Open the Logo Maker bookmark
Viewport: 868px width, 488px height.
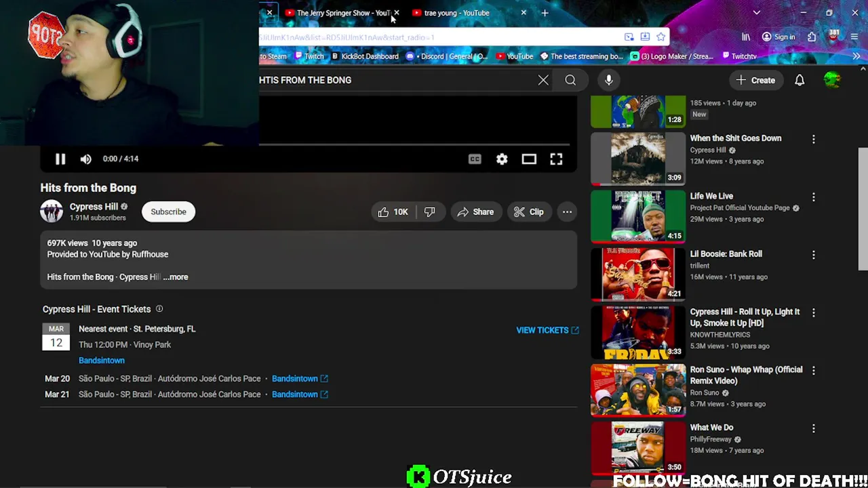click(672, 56)
